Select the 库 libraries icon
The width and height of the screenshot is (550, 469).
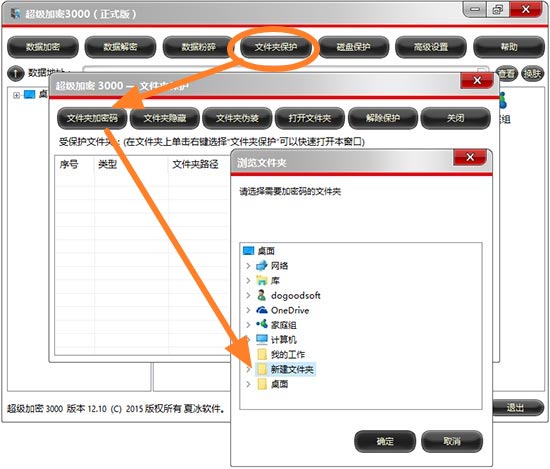point(262,281)
